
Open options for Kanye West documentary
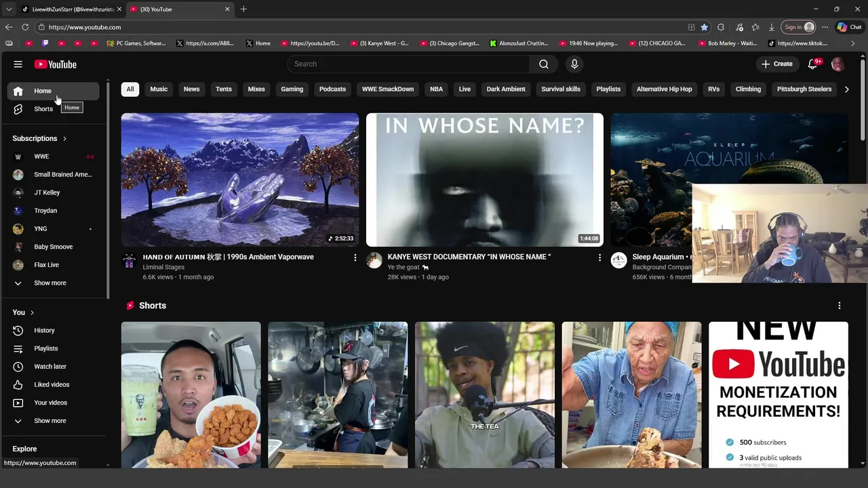[x=599, y=258]
